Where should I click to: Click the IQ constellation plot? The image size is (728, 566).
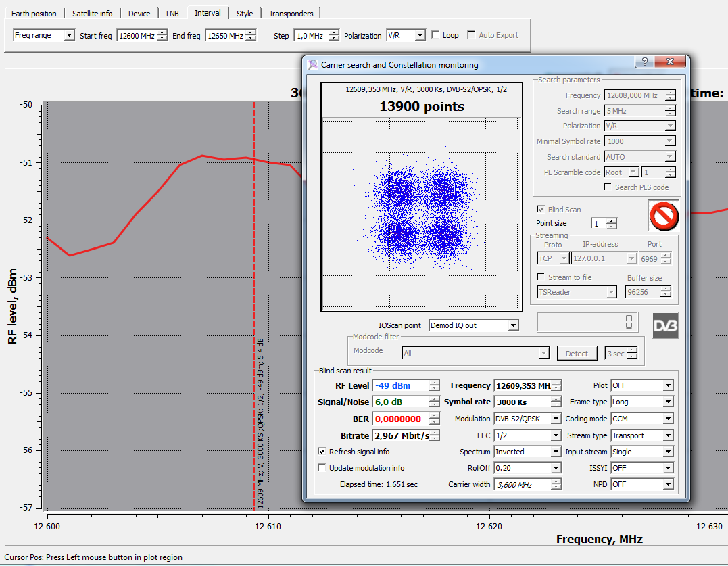(x=421, y=213)
